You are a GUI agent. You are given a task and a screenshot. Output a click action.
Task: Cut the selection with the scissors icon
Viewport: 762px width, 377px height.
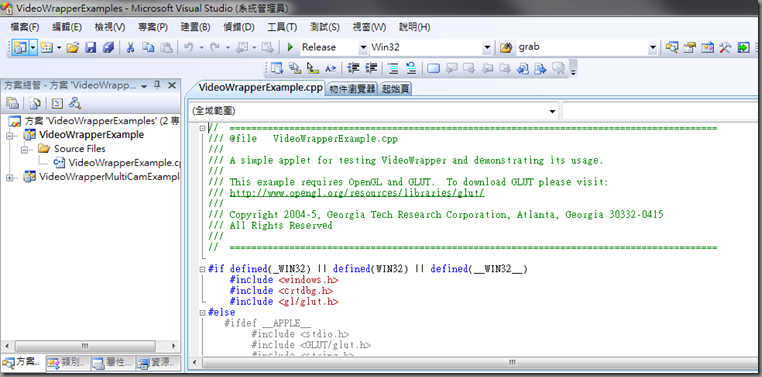pos(130,48)
